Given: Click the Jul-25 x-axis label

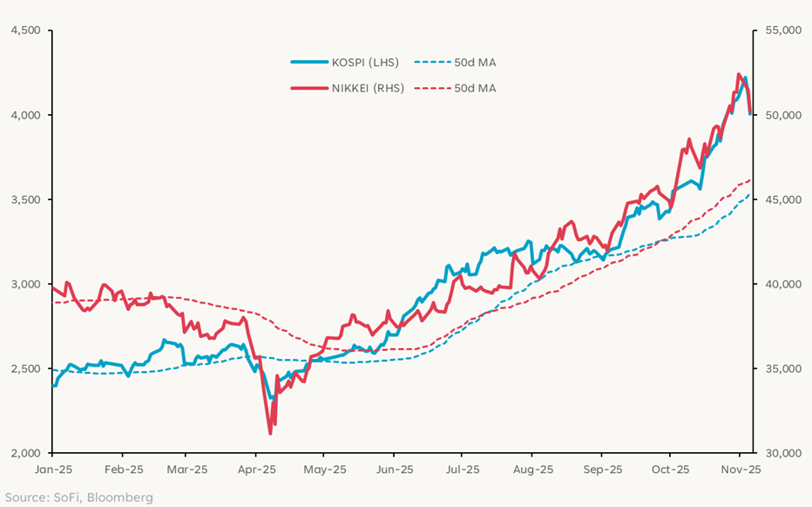Looking at the screenshot, I should point(460,469).
